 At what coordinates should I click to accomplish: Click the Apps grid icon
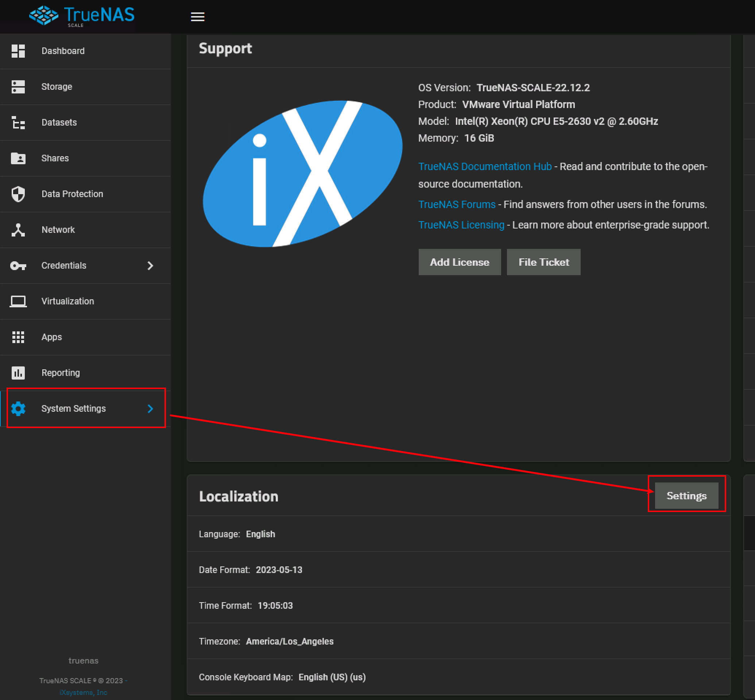pos(18,337)
